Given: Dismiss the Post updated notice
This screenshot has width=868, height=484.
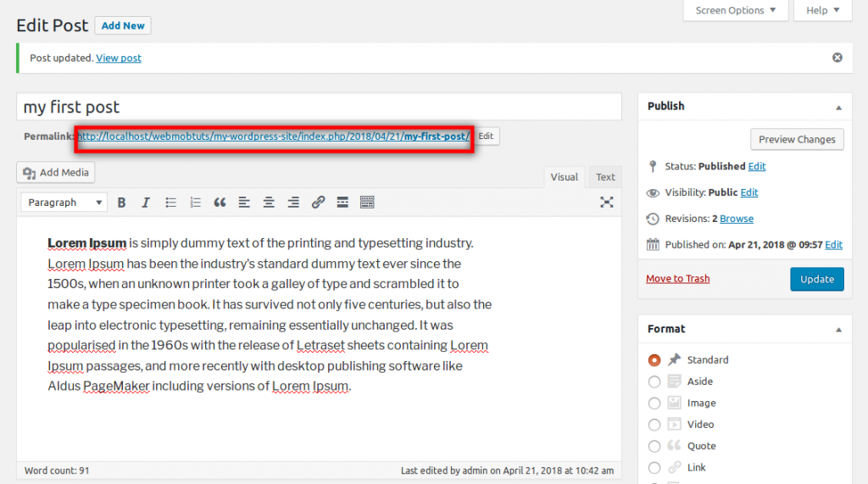Looking at the screenshot, I should click(837, 58).
